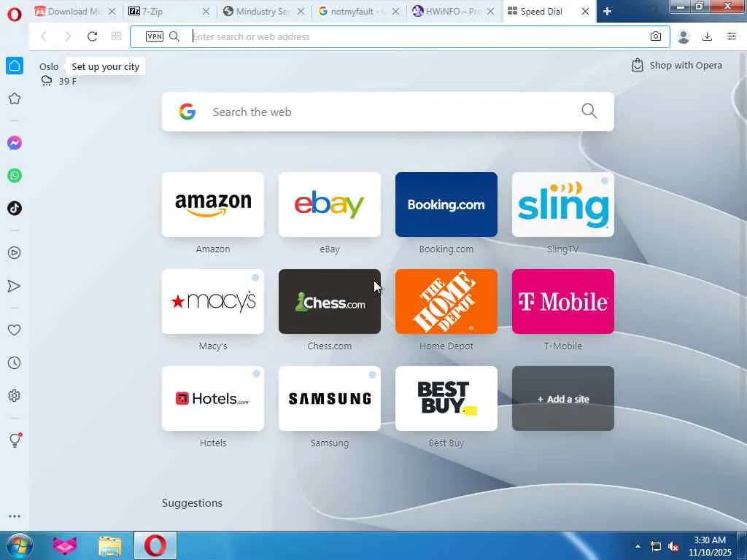Click the Oslo weather widget
Screen dimensions: 747x560
tap(58, 74)
